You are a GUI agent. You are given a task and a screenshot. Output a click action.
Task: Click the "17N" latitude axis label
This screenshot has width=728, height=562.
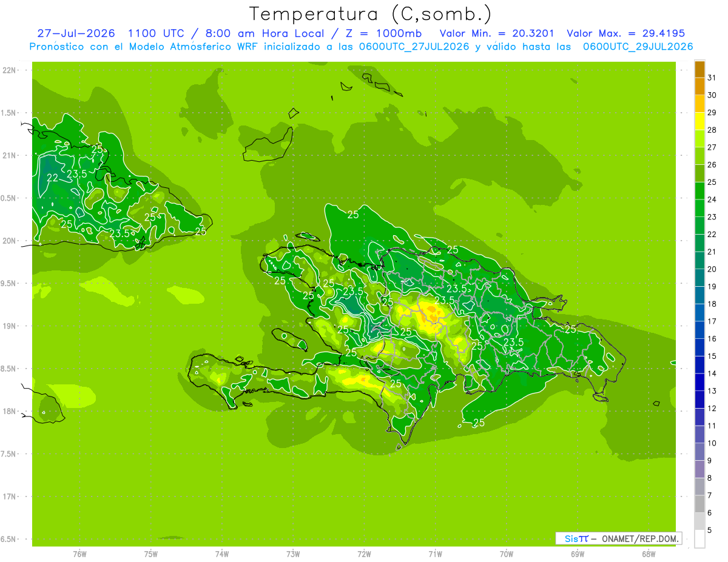pos(10,497)
